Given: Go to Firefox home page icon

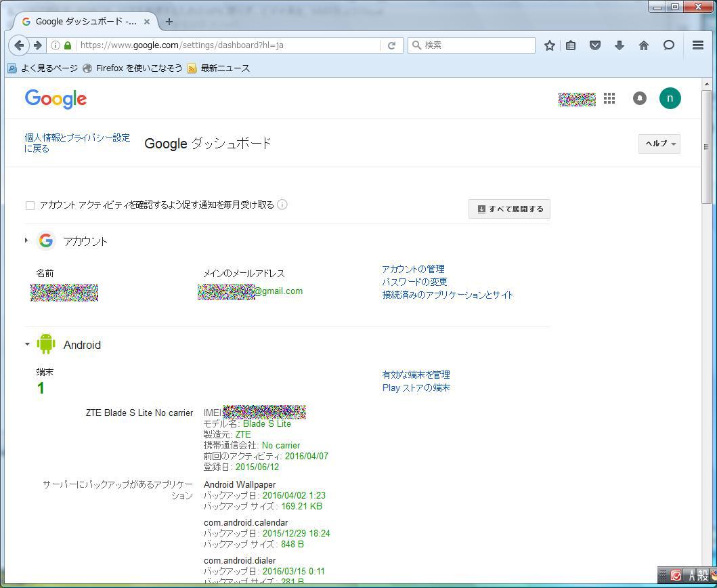Looking at the screenshot, I should 644,45.
